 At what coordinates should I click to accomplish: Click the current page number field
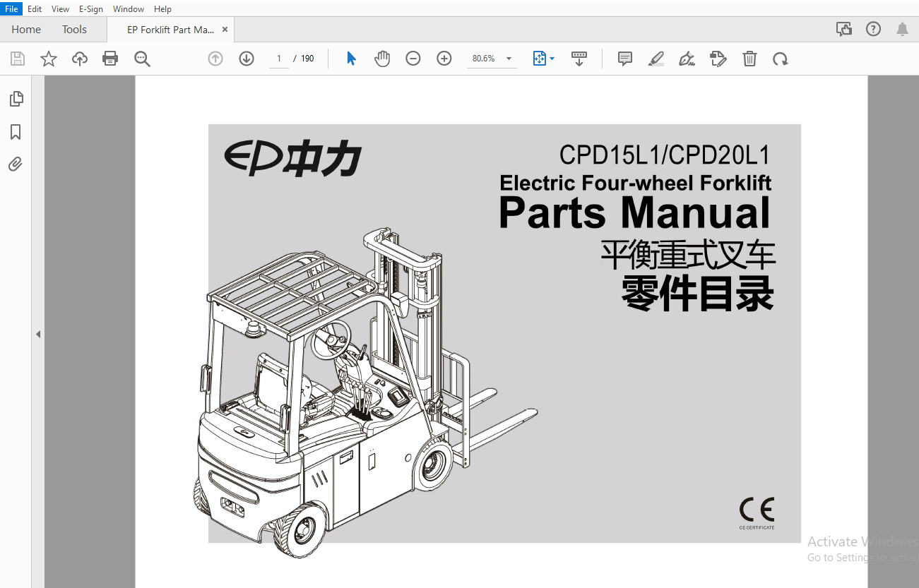coord(279,59)
